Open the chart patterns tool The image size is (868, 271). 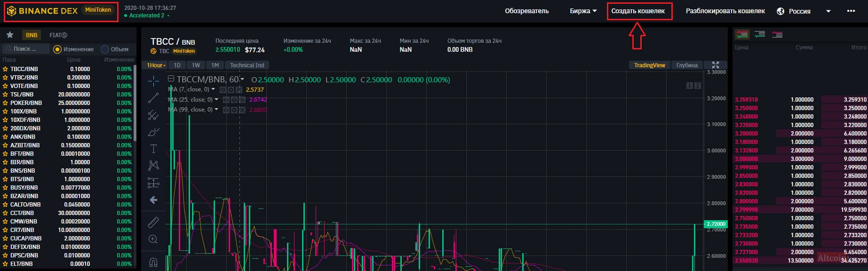153,166
